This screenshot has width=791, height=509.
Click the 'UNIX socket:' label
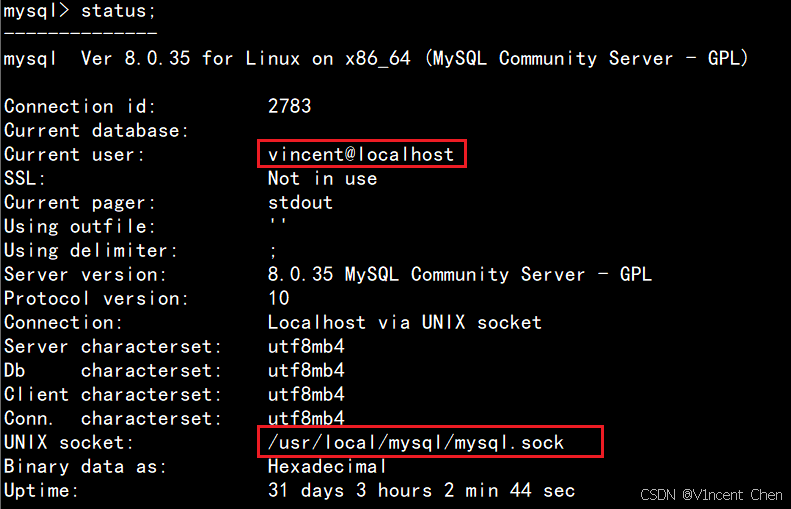click(69, 442)
